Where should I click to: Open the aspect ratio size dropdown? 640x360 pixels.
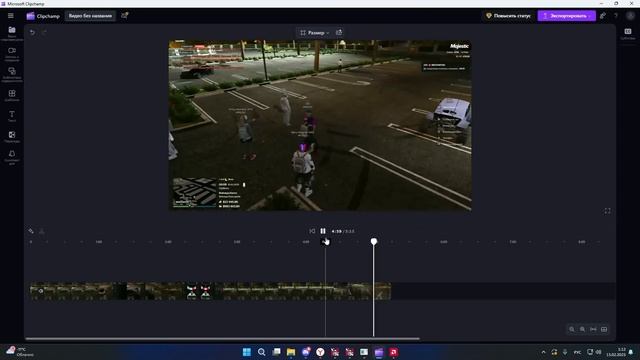[x=314, y=33]
